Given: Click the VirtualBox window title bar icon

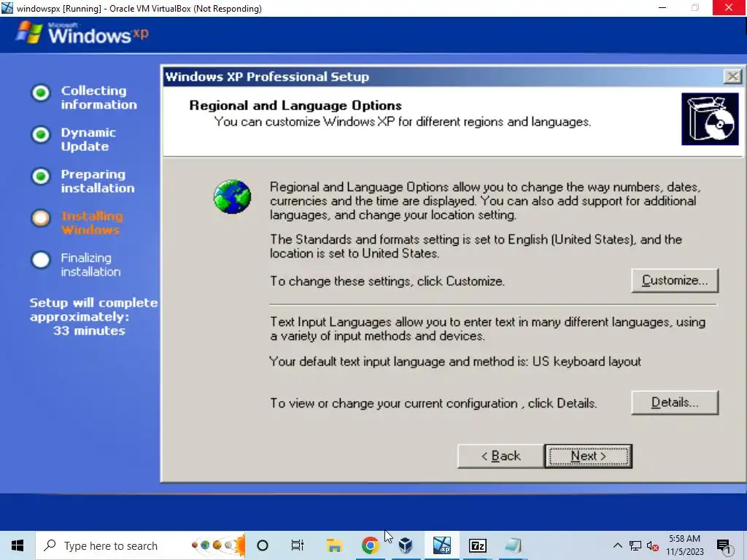Looking at the screenshot, I should coord(7,8).
